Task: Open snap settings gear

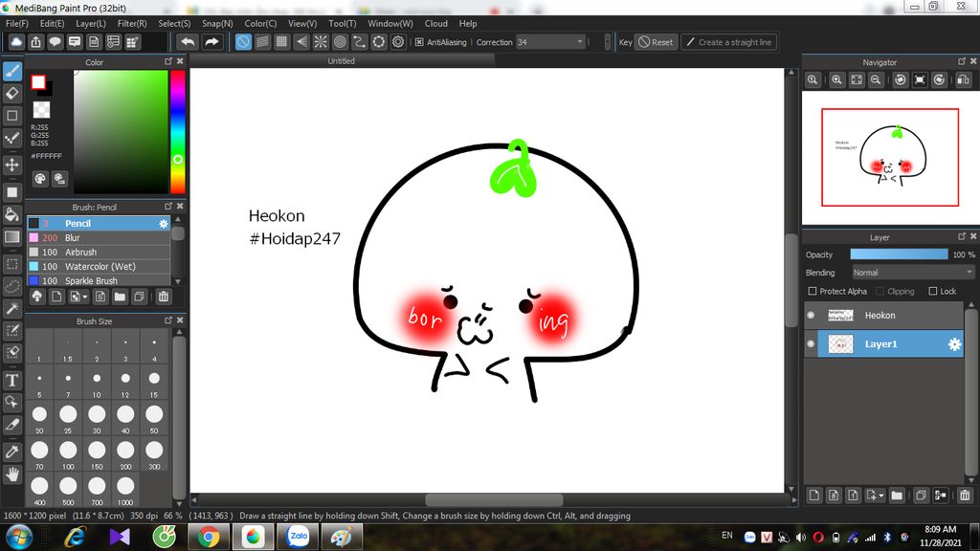Action: coord(398,42)
